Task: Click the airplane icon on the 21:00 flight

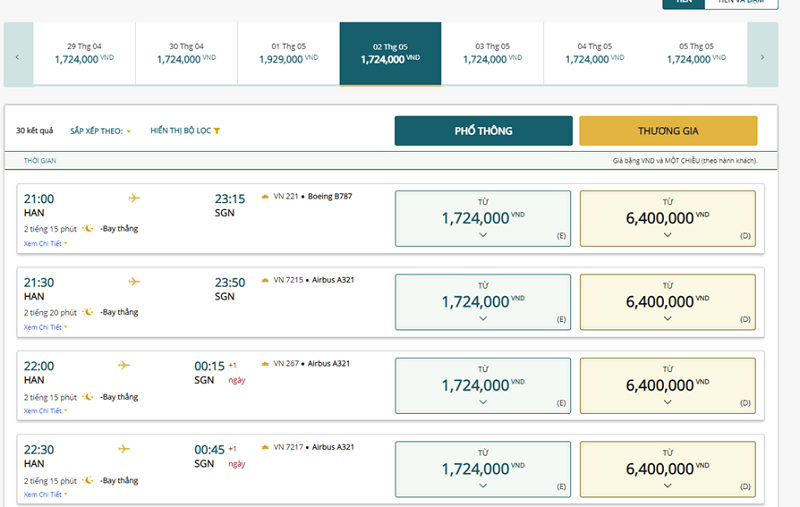Action: [x=134, y=198]
